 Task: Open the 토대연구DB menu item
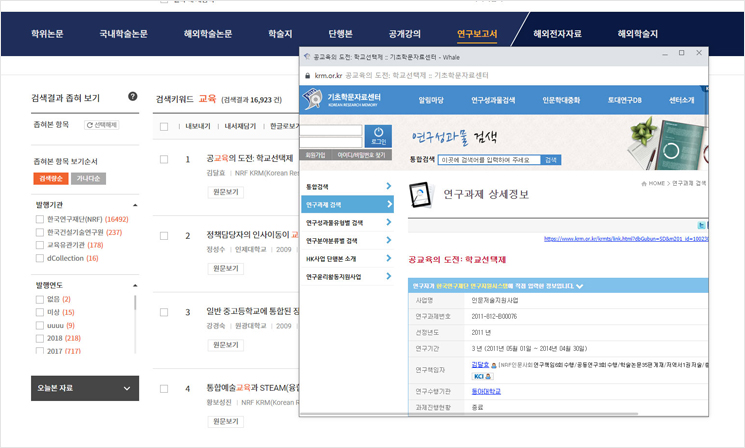click(625, 100)
